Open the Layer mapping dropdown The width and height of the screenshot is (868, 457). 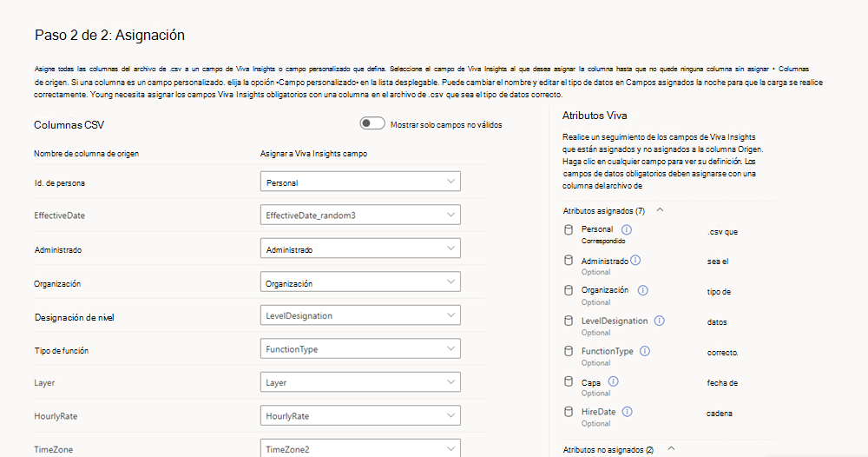pyautogui.click(x=360, y=382)
